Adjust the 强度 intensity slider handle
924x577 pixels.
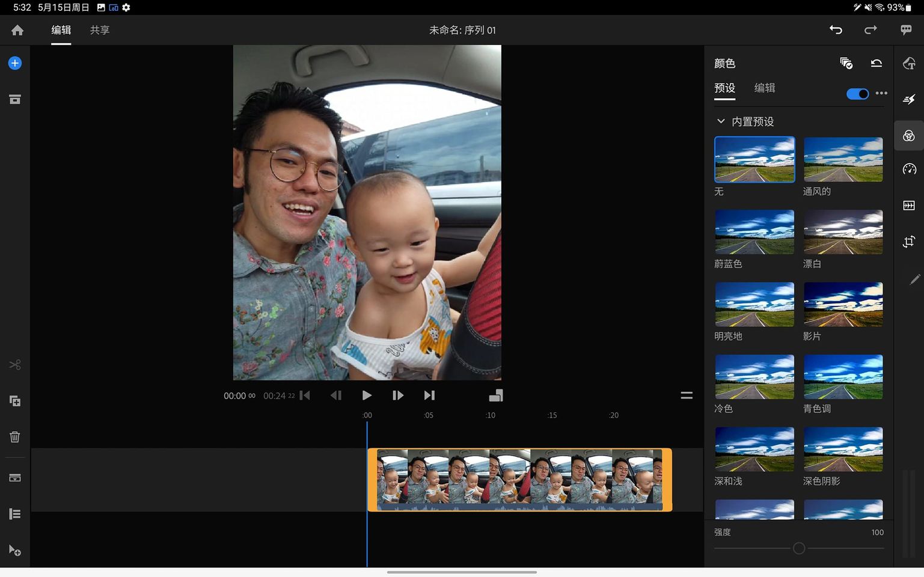click(x=799, y=548)
